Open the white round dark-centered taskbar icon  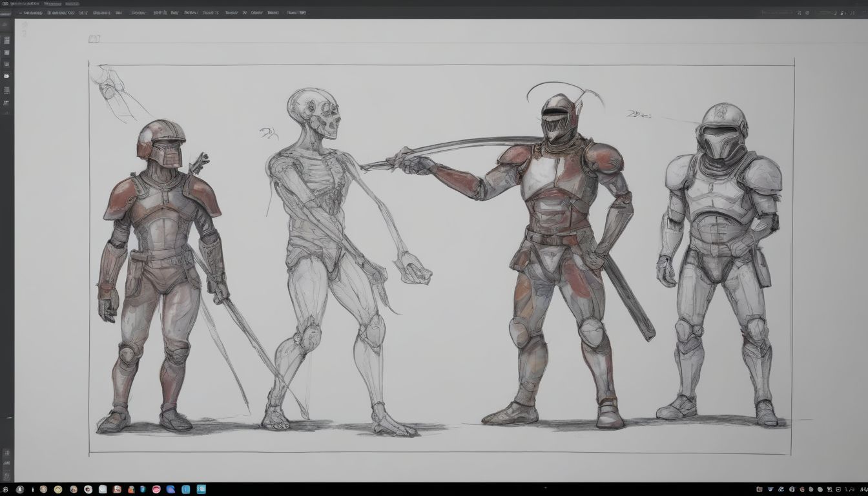click(88, 490)
